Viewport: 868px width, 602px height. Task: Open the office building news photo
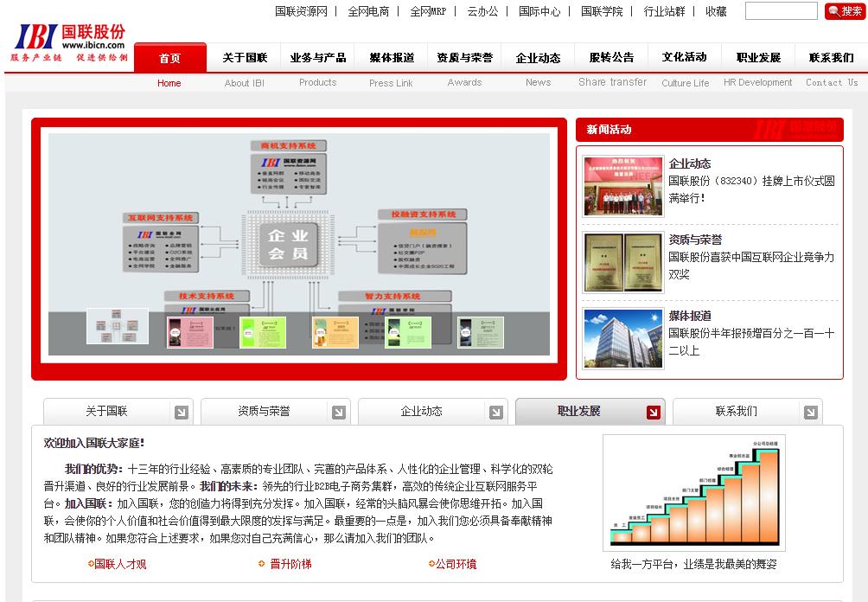click(x=623, y=338)
